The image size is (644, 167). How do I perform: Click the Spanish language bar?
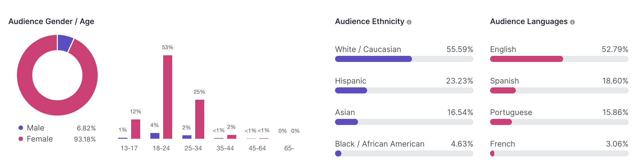pos(559,90)
